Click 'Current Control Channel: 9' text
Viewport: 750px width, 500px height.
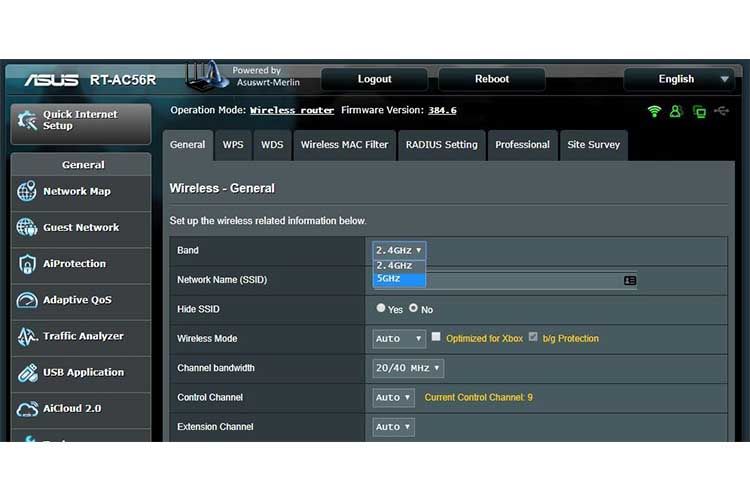[x=478, y=398]
